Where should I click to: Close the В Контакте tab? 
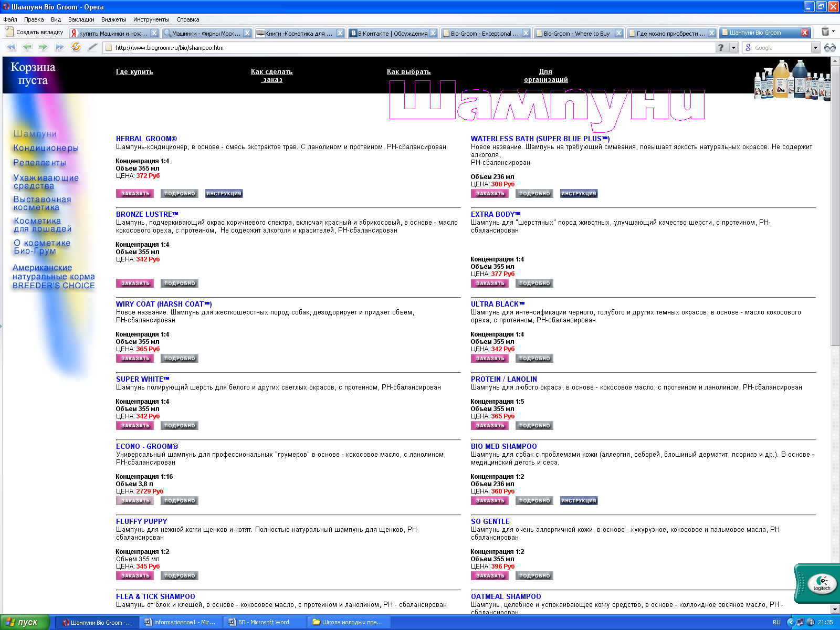point(433,33)
